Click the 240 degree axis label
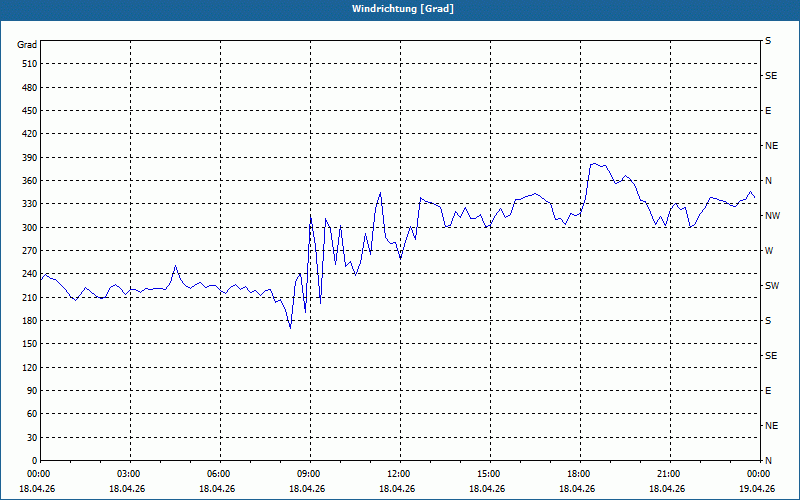800x500 pixels. (x=30, y=274)
